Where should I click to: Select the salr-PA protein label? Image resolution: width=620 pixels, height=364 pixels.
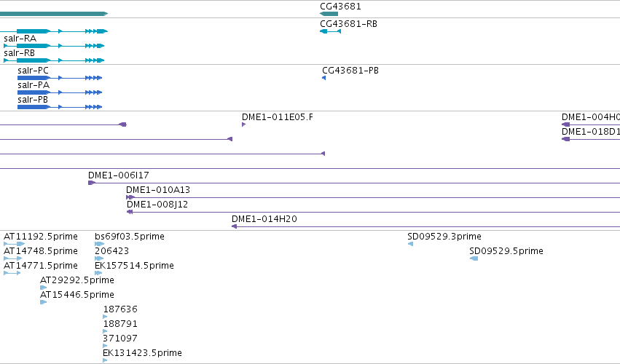coord(34,85)
